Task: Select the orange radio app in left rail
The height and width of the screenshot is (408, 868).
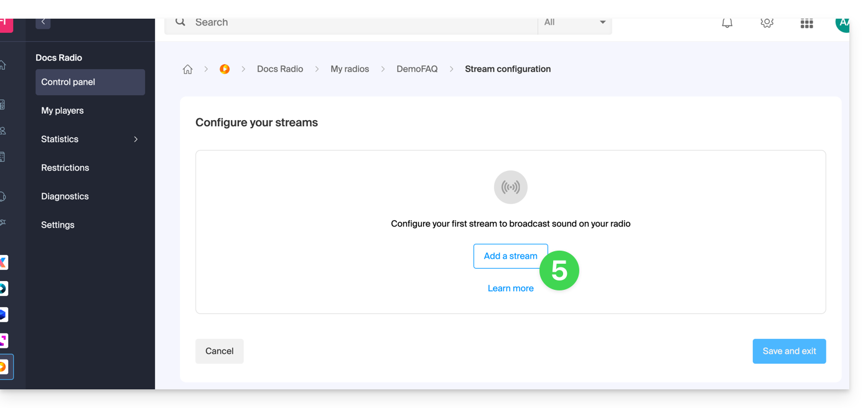Action: coord(4,366)
